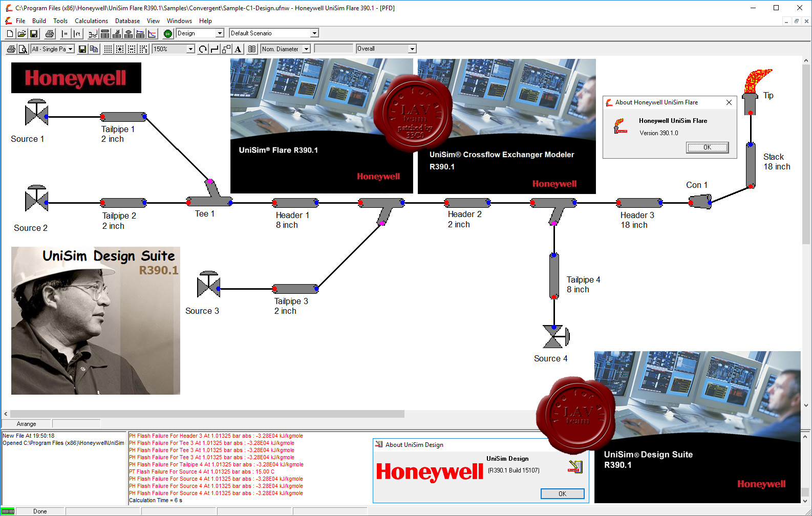This screenshot has width=812, height=516.
Task: Expand the All - Single Page print dropdown
Action: [x=71, y=49]
